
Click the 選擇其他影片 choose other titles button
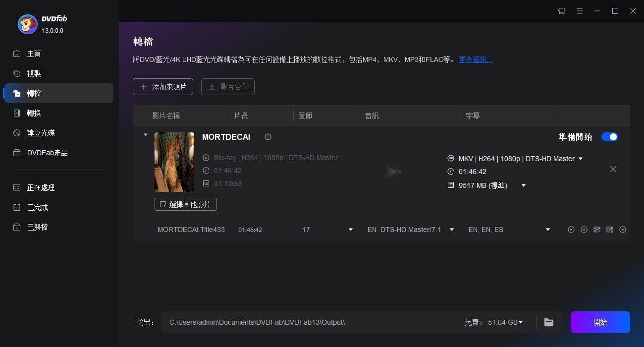tap(186, 204)
